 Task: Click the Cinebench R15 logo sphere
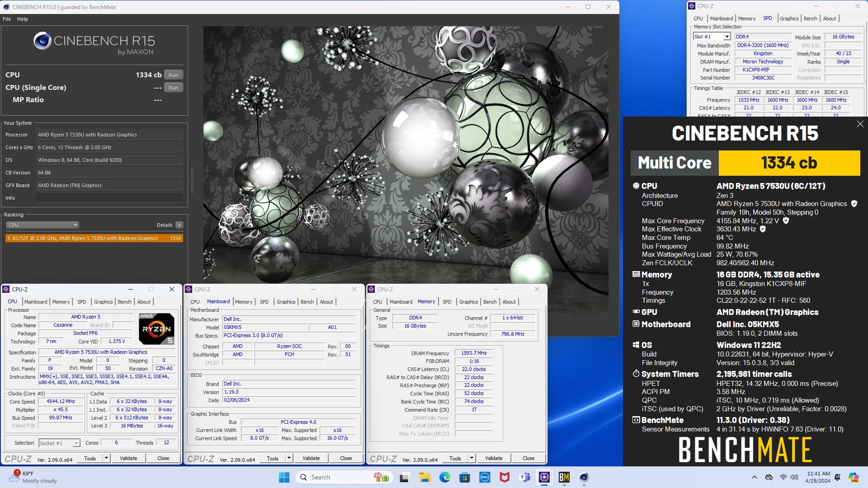(x=42, y=41)
